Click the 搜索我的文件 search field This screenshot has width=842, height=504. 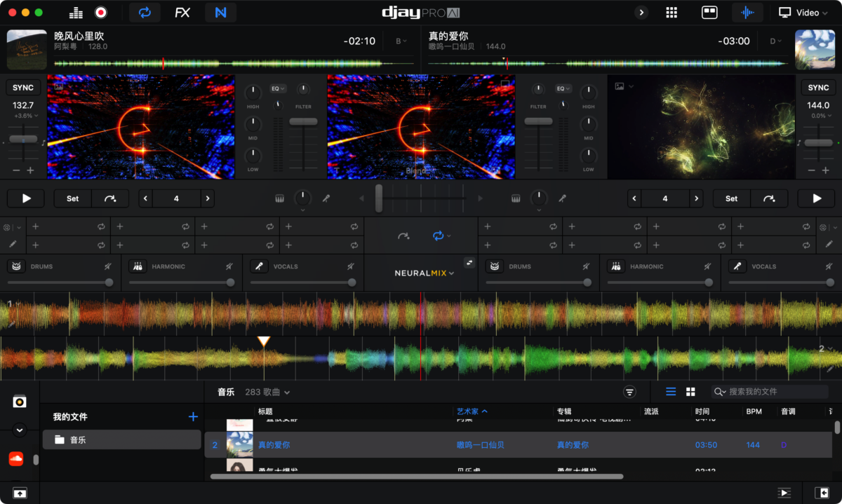point(770,392)
